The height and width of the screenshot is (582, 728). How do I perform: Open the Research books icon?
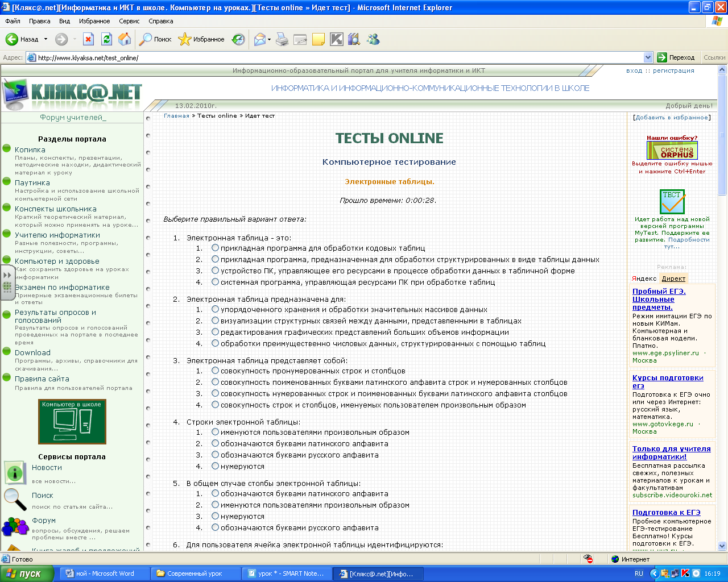pyautogui.click(x=354, y=39)
